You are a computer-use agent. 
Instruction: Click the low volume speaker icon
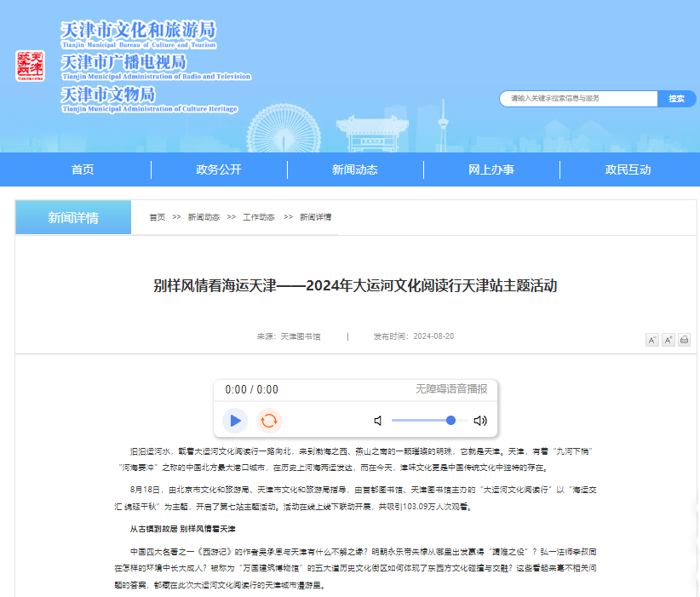point(378,421)
